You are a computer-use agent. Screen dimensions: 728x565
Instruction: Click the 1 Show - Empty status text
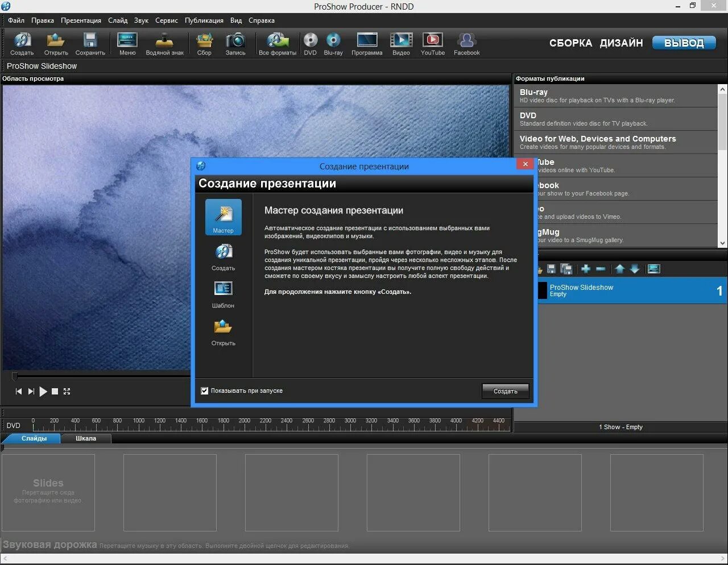[x=621, y=427]
